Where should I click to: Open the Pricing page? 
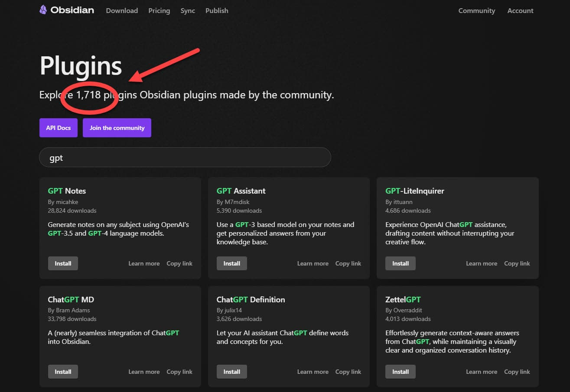tap(159, 10)
